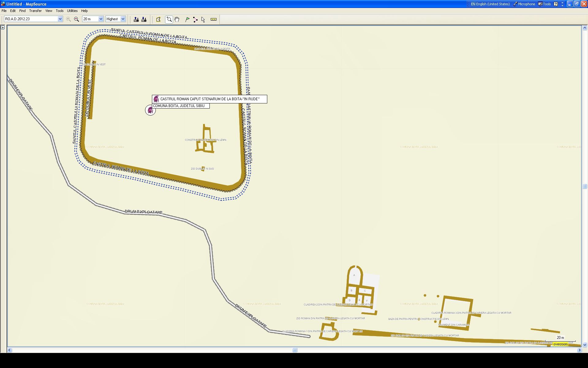Viewport: 588px width, 368px height.
Task: Click the Receive From Device icon
Action: point(144,19)
